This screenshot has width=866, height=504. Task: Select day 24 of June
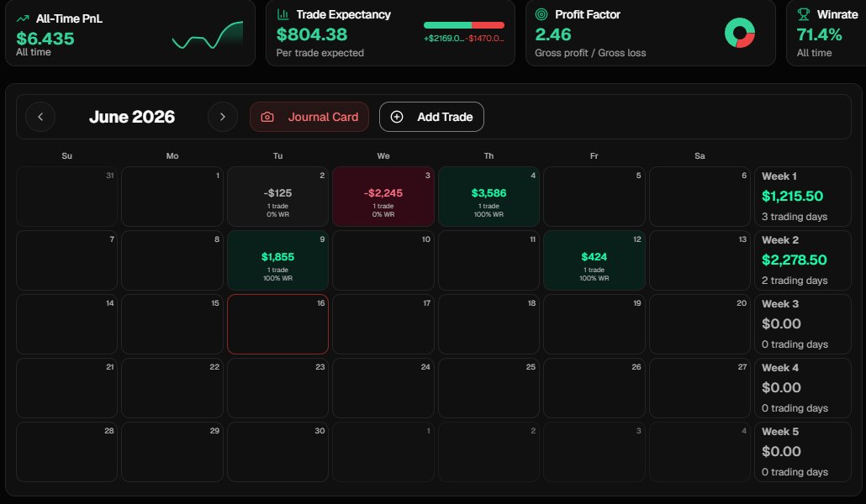pyautogui.click(x=383, y=388)
